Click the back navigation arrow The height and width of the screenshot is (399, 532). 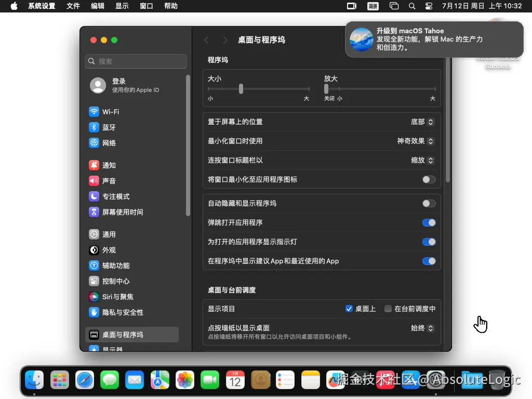[x=207, y=40]
